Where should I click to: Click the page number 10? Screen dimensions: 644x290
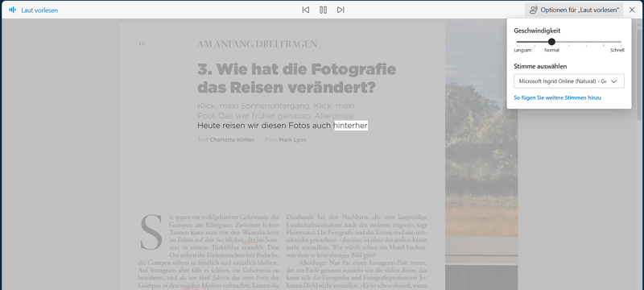pos(142,44)
